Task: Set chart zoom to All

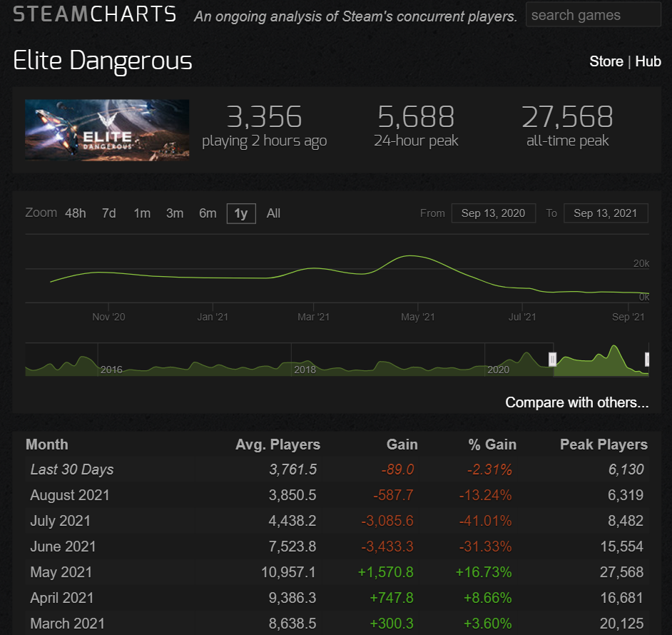Action: [273, 213]
